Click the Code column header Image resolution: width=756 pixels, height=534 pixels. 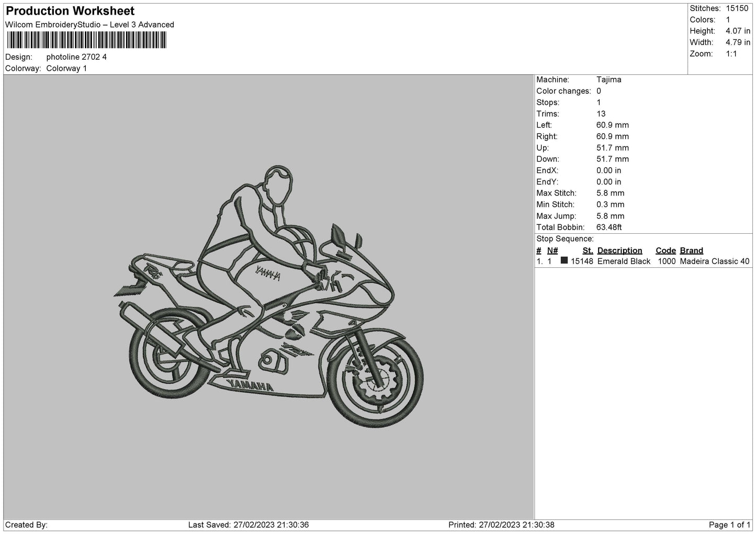click(x=665, y=251)
